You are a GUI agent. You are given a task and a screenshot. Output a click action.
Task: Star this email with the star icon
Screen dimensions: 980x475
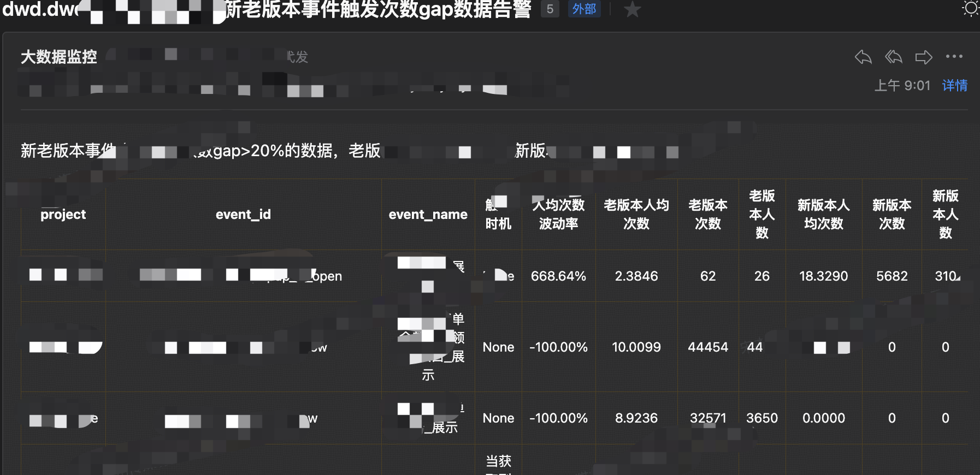pyautogui.click(x=632, y=9)
